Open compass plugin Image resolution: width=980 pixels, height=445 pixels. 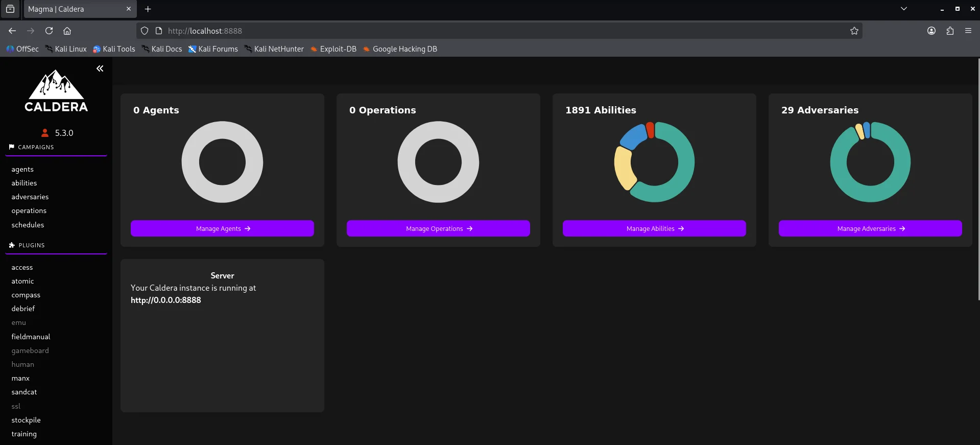point(26,295)
